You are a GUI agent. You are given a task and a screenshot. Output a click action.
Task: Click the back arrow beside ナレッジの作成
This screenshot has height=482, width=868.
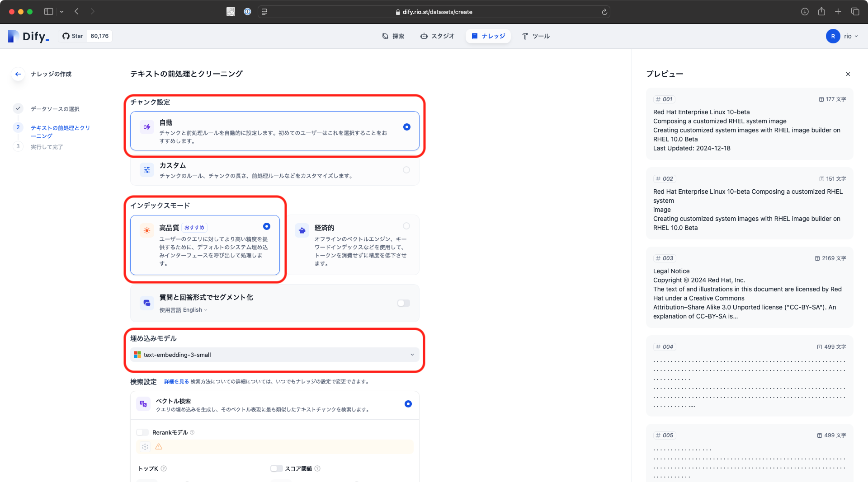(x=18, y=74)
